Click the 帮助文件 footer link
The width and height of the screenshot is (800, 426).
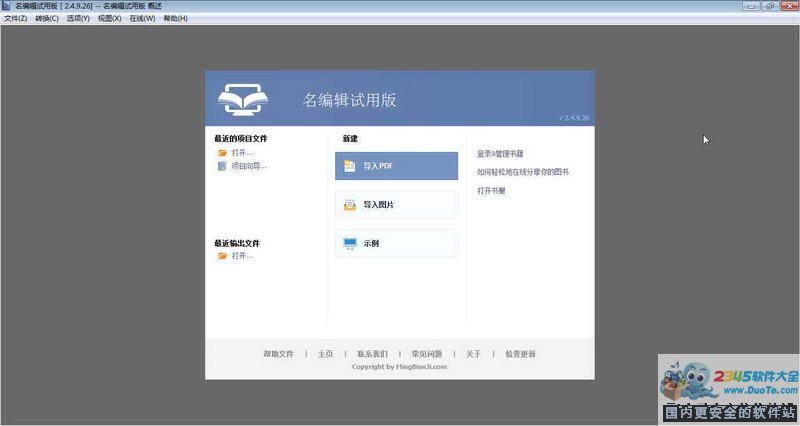[278, 354]
